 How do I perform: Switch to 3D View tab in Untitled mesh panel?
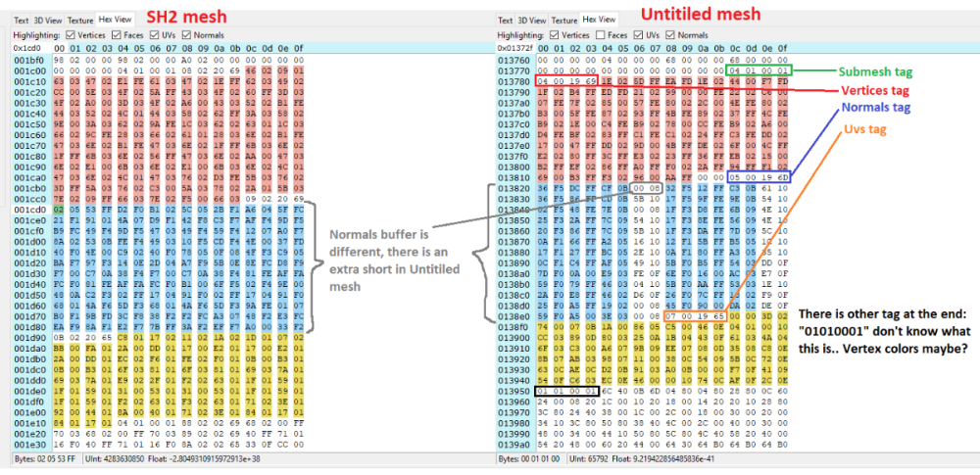(x=531, y=20)
